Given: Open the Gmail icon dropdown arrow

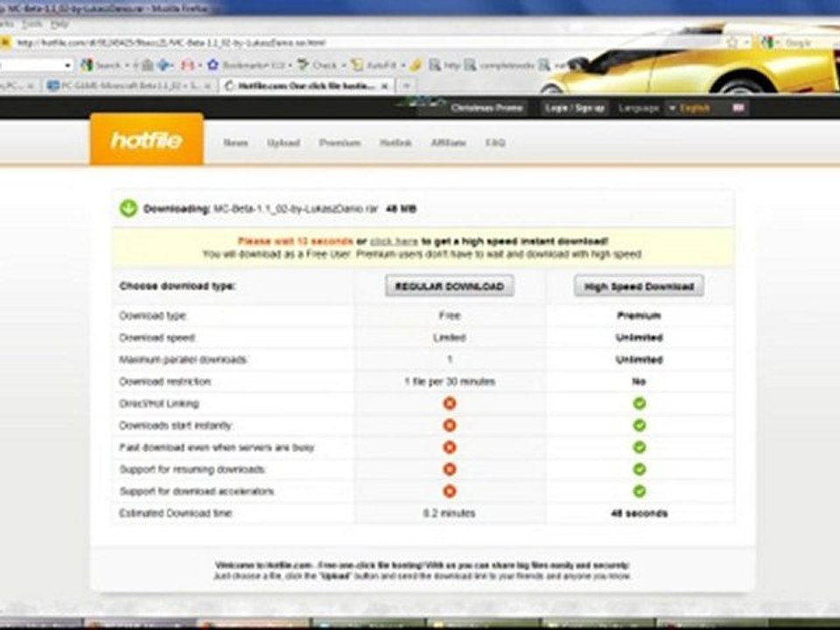Looking at the screenshot, I should click(x=199, y=66).
